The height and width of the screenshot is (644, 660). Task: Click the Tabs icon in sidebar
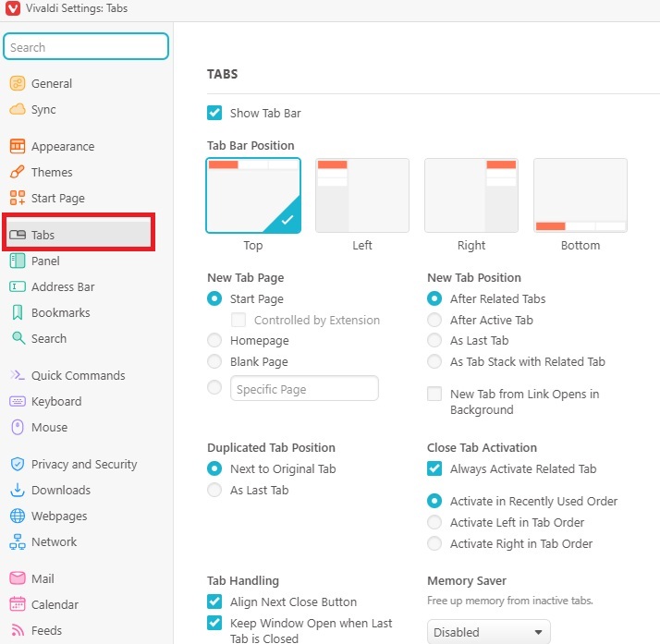tap(18, 235)
